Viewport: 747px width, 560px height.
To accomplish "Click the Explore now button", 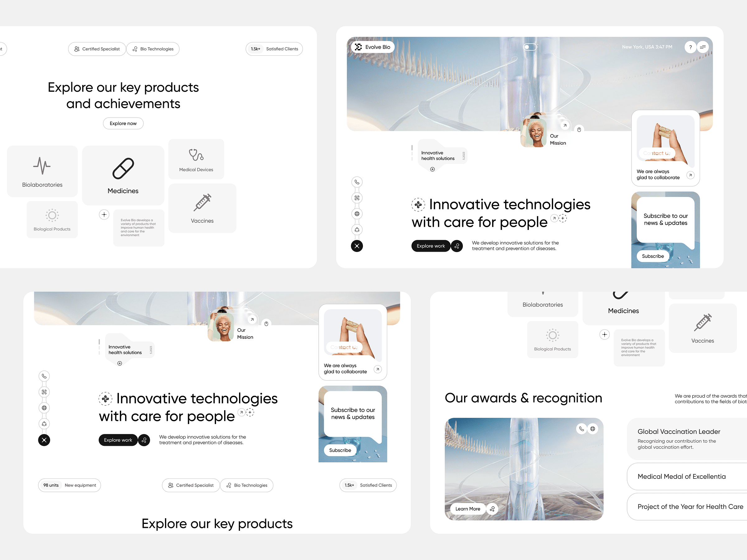I will 123,124.
